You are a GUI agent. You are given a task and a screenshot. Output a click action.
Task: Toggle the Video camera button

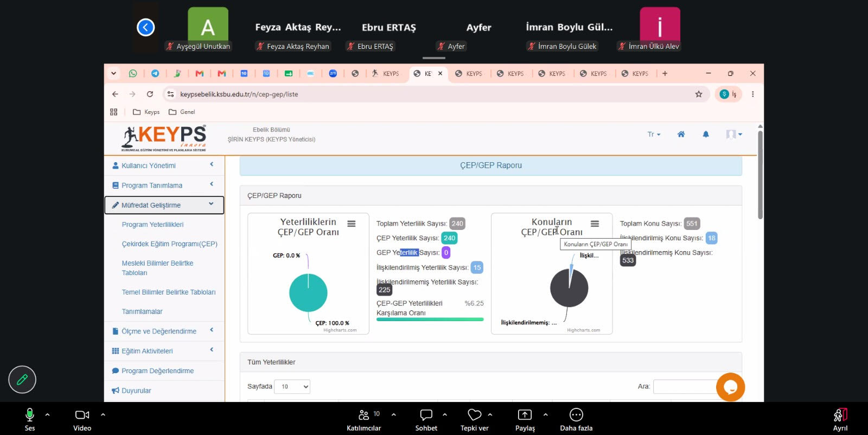pos(82,419)
